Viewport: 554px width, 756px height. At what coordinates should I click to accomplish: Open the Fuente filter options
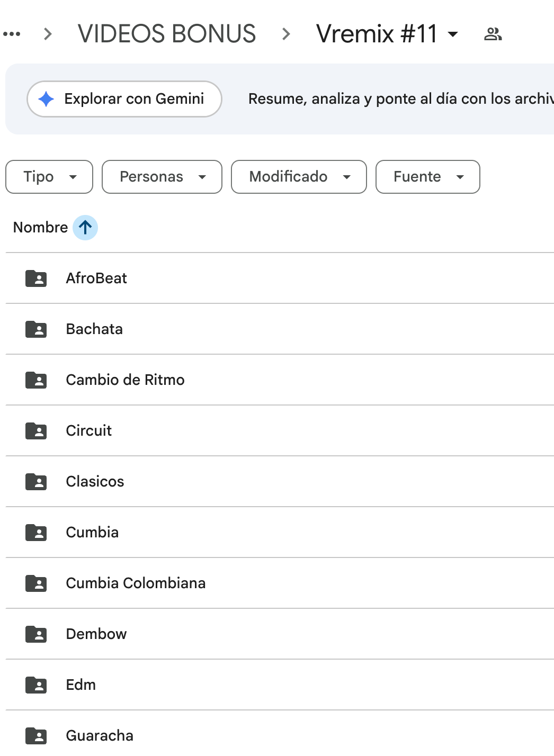[x=427, y=177]
